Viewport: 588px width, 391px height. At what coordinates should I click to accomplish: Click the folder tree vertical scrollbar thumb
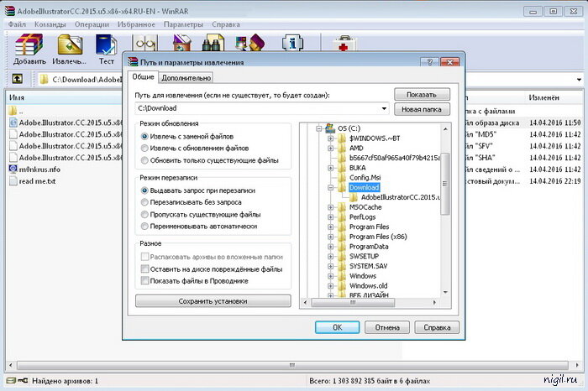coord(445,184)
